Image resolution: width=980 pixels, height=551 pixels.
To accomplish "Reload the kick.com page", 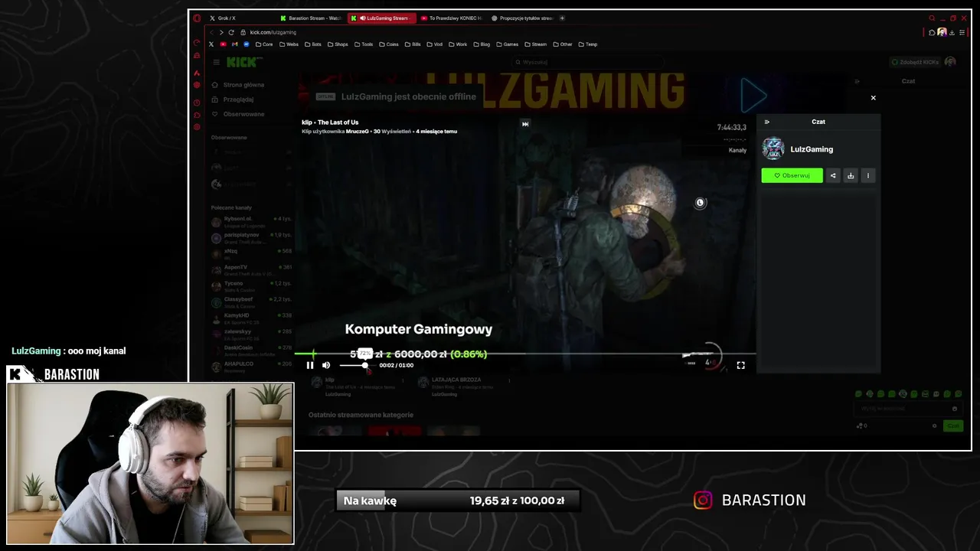I will click(231, 32).
